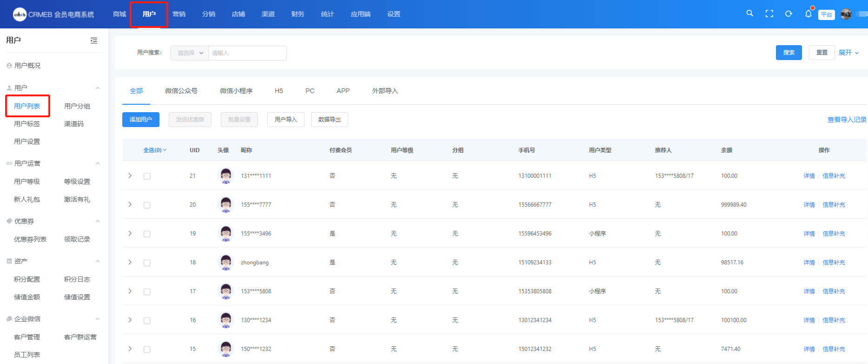This screenshot has height=364, width=868.
Task: Select the checkbox for UID 19 row
Action: click(x=147, y=234)
